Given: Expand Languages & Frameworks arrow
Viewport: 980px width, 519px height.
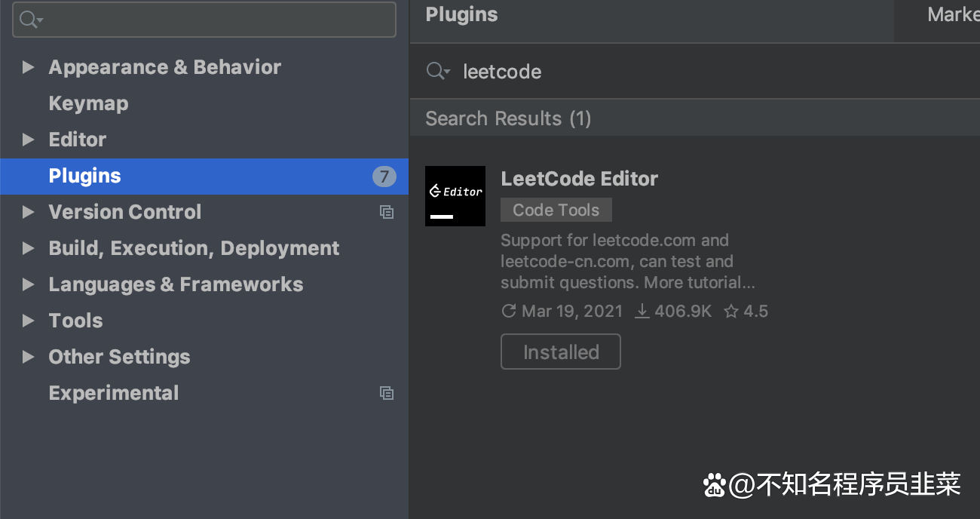Looking at the screenshot, I should pyautogui.click(x=29, y=284).
